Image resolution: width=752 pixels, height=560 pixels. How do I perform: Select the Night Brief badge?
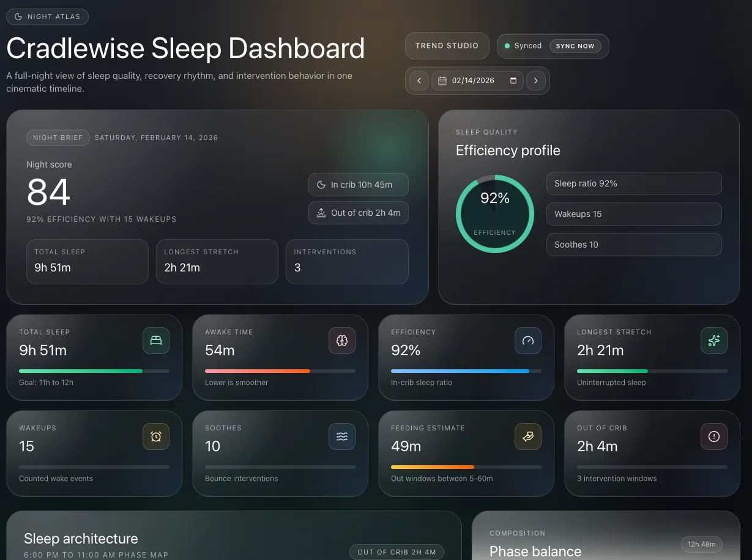(58, 138)
